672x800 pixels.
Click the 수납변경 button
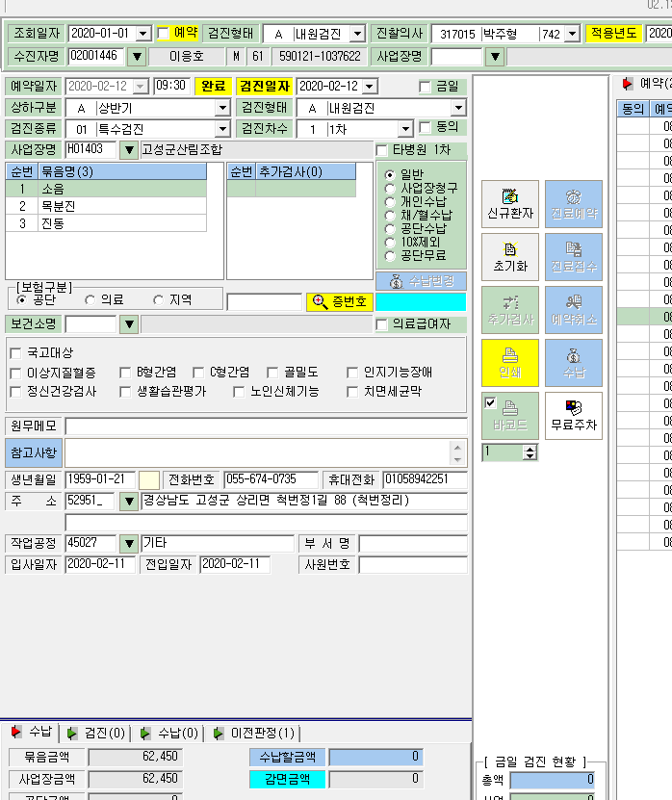pyautogui.click(x=421, y=281)
